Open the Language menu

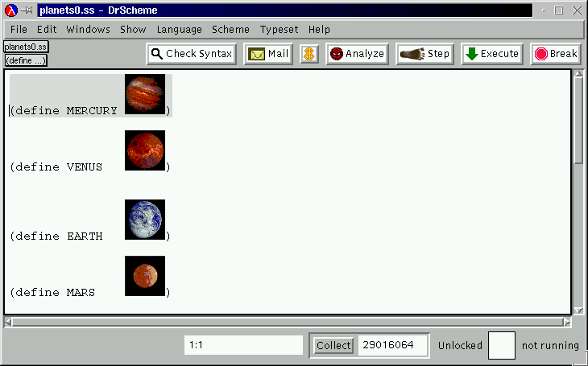tap(180, 29)
